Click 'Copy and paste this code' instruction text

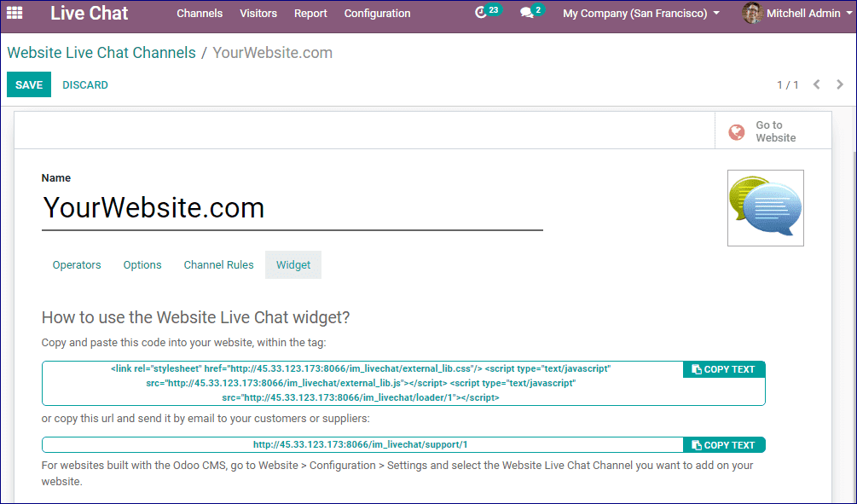183,343
